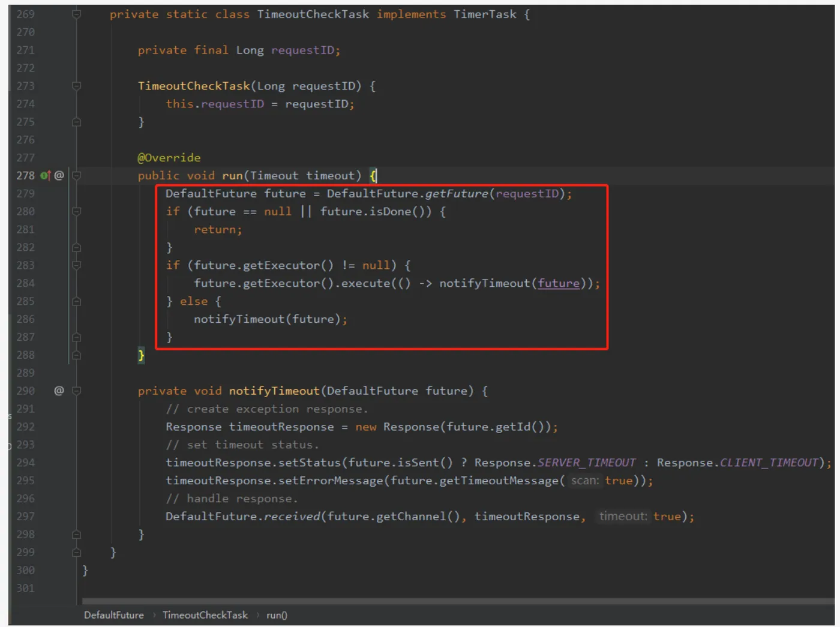Click the comment '// handle response.'
Viewport: 840px width, 627px height.
(x=232, y=499)
